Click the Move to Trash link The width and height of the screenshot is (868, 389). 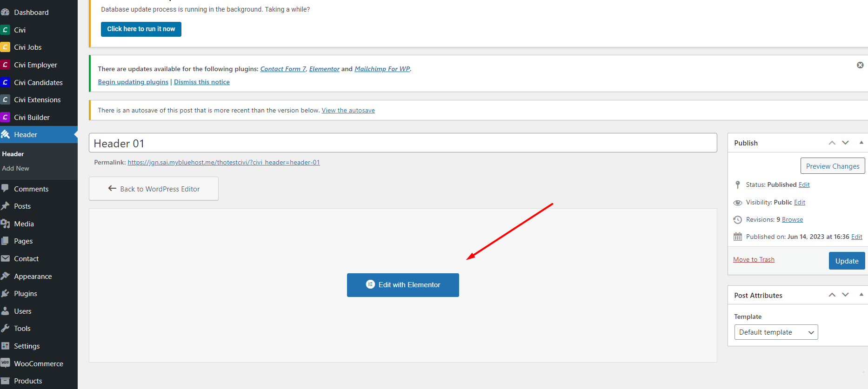[x=754, y=259]
